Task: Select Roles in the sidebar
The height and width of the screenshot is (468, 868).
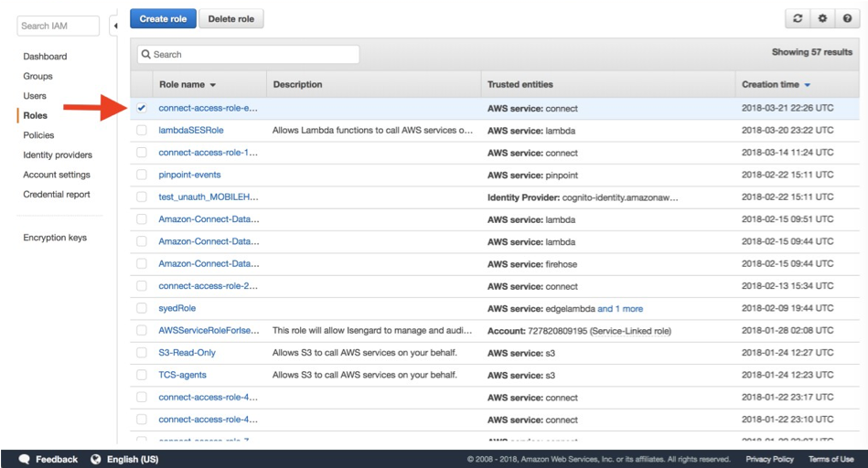Action: [36, 115]
